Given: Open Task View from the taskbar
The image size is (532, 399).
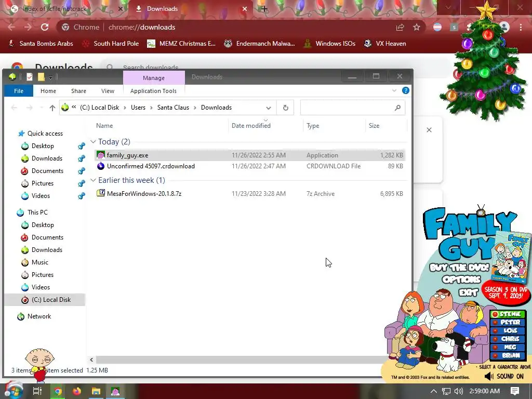Looking at the screenshot, I should tap(37, 391).
